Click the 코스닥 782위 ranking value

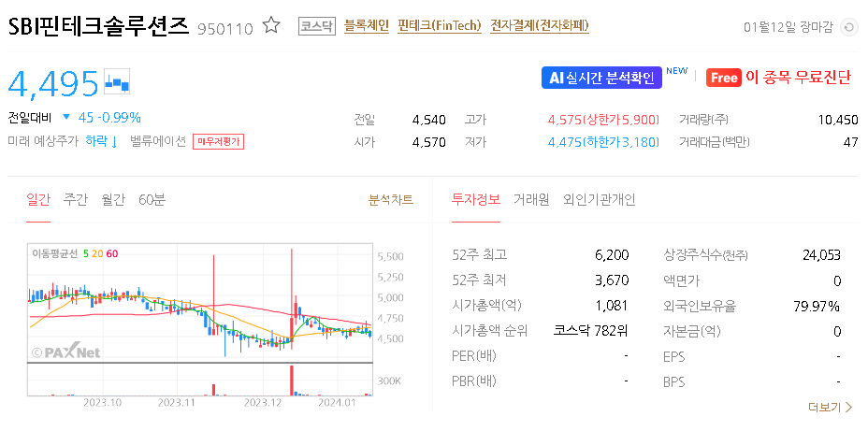[x=590, y=331]
